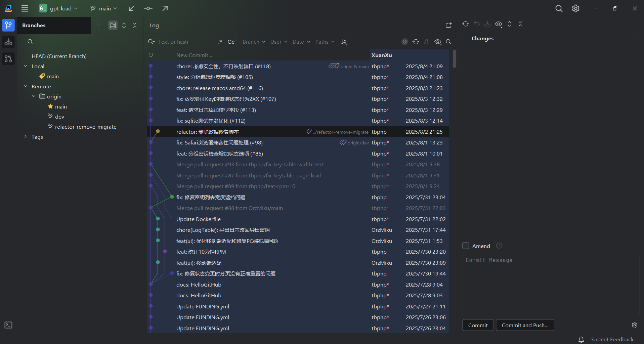Click the Commit button
This screenshot has width=644, height=344.
coord(478,325)
